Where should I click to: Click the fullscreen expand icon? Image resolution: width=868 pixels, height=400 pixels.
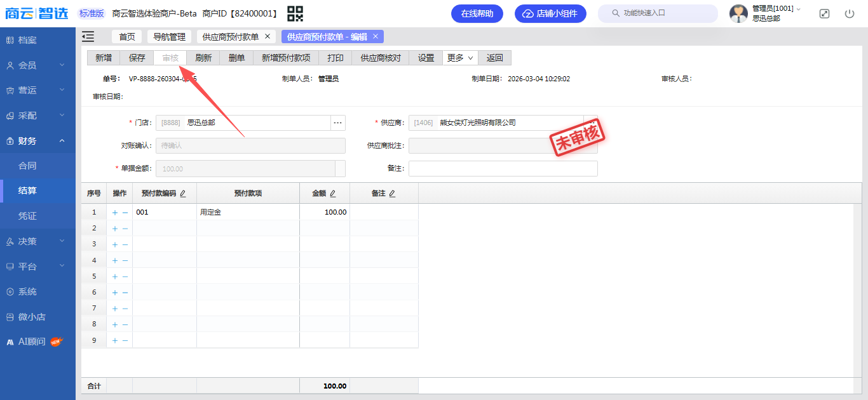click(x=824, y=13)
